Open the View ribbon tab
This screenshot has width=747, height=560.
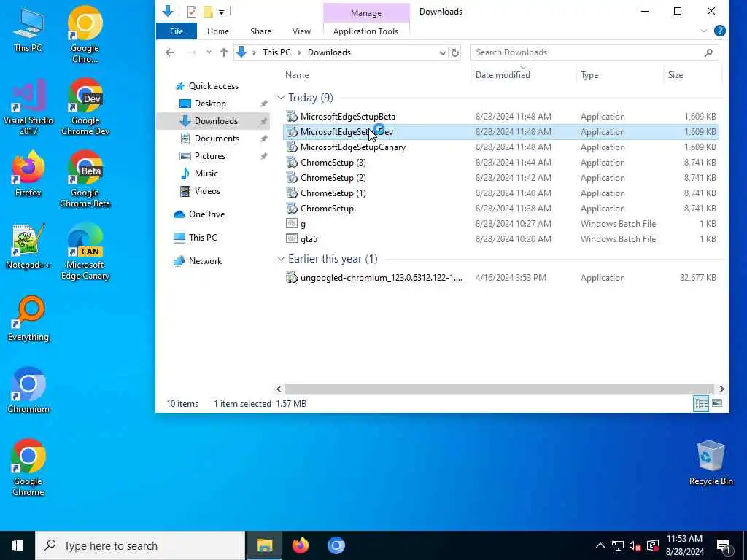[301, 31]
